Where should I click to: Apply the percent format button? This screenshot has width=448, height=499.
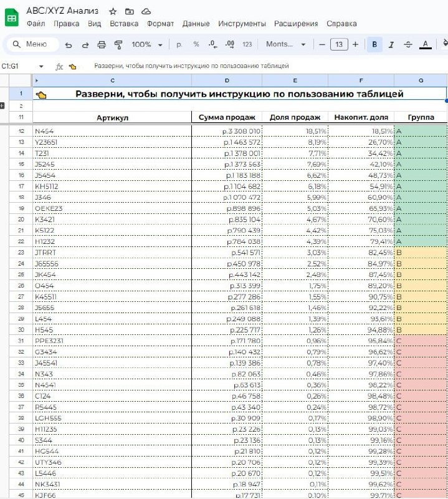(x=196, y=44)
